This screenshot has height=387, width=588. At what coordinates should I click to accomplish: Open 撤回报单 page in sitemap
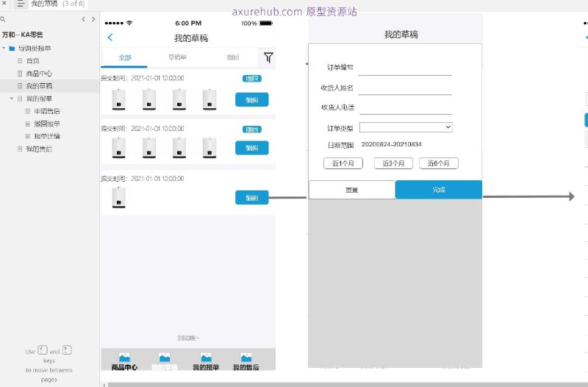47,124
